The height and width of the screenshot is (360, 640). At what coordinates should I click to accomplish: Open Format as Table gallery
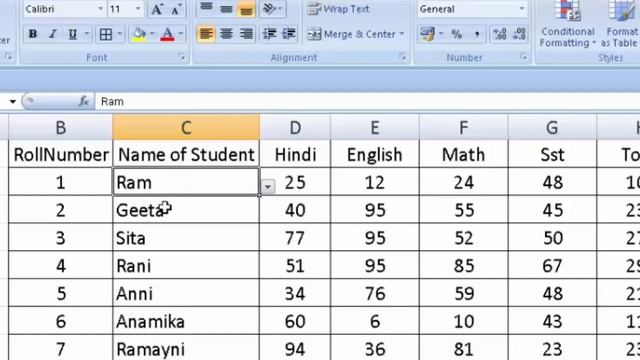[620, 24]
